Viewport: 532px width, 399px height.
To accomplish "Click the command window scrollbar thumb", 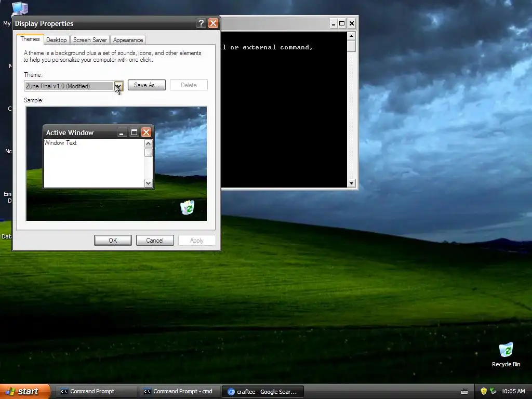I will pyautogui.click(x=352, y=46).
